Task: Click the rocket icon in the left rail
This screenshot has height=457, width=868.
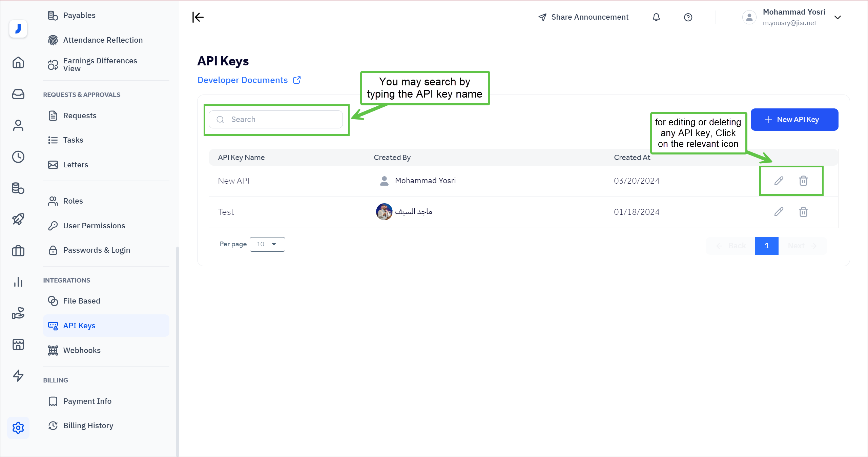Action: pos(18,219)
